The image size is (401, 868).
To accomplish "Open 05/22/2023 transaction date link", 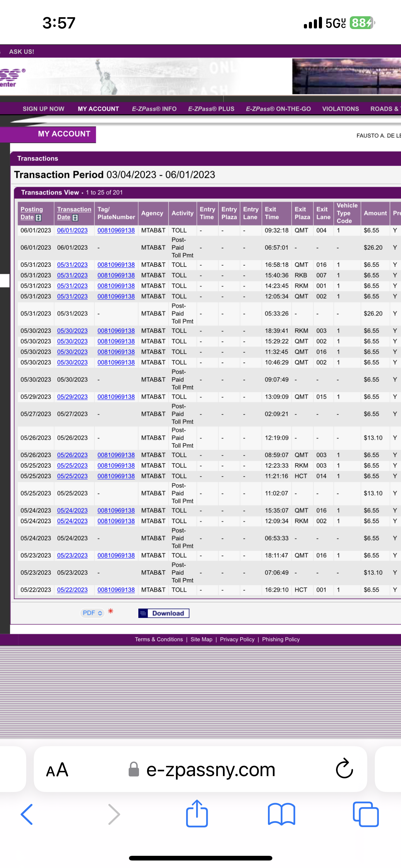I will click(x=72, y=590).
